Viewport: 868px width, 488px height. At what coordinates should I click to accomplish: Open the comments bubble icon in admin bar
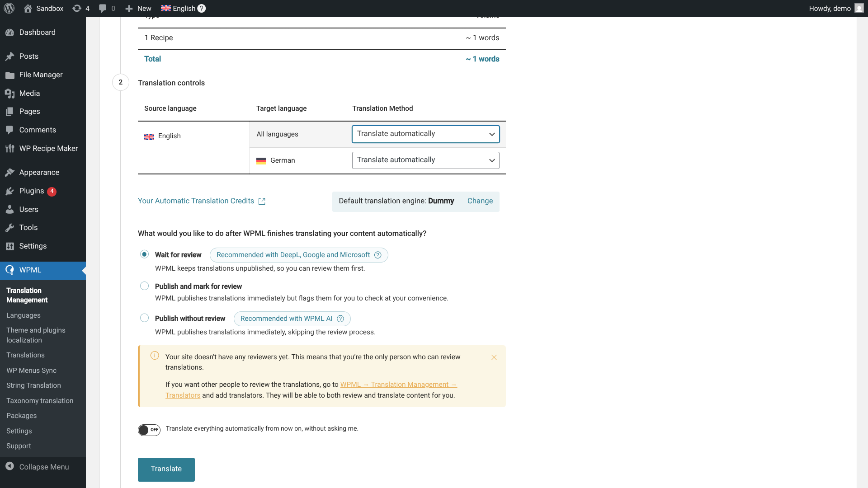tap(103, 8)
